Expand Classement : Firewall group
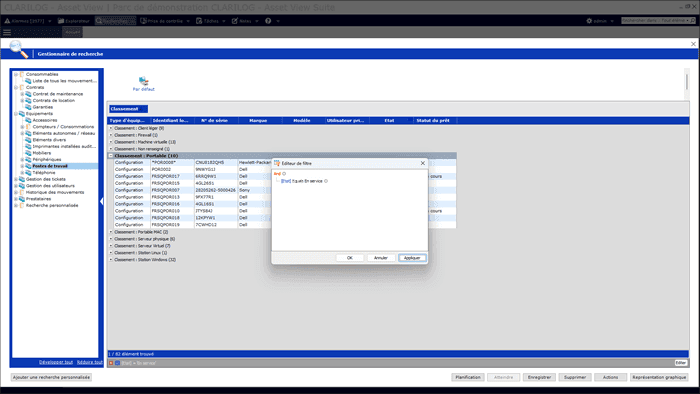Image resolution: width=700 pixels, height=394 pixels. pos(111,135)
